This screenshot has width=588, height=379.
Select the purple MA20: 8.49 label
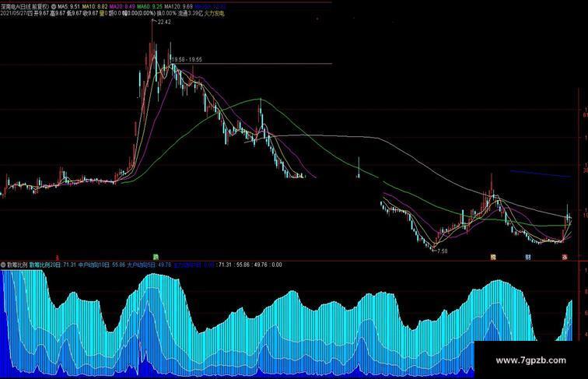click(122, 7)
